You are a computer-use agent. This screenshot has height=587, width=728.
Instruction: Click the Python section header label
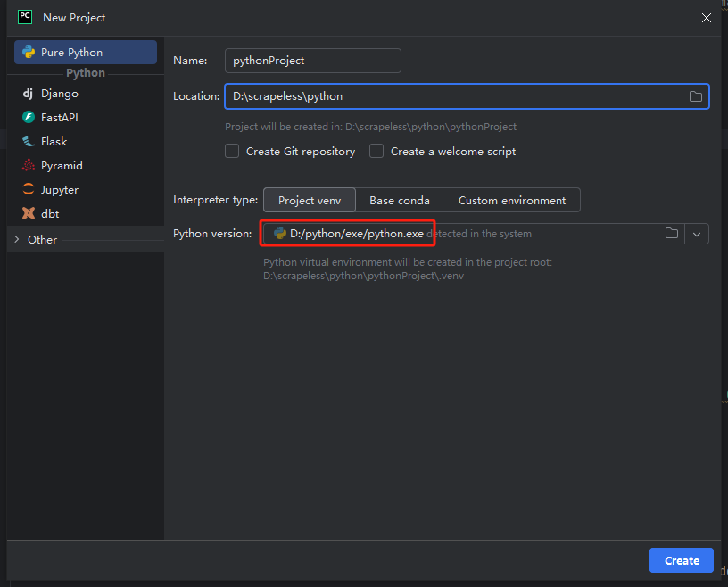click(x=86, y=73)
